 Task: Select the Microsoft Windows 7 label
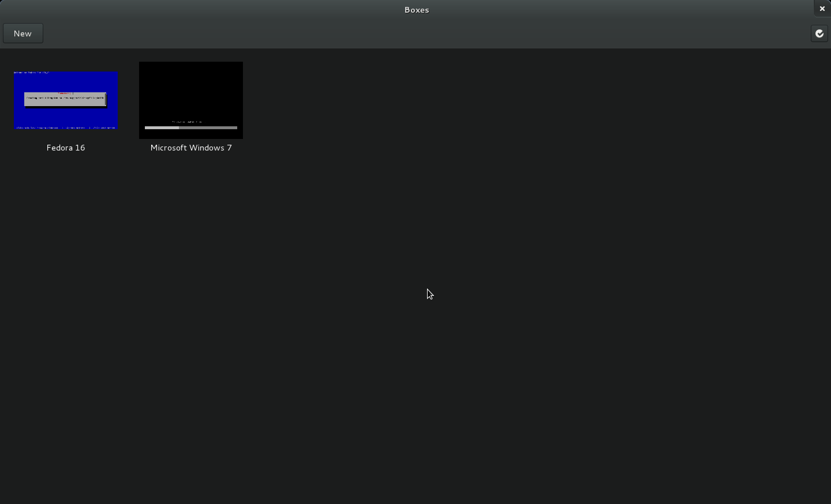coord(191,148)
